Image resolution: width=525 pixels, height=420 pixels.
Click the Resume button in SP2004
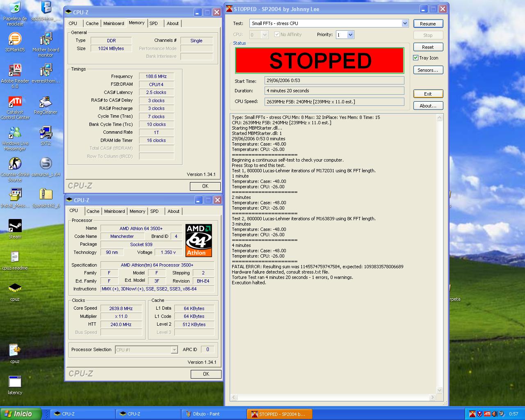(428, 24)
